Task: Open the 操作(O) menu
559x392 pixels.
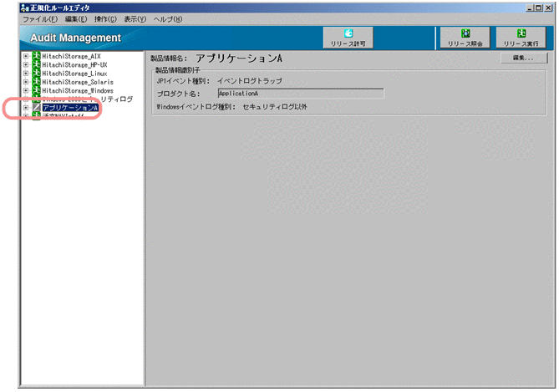Action: tap(105, 19)
